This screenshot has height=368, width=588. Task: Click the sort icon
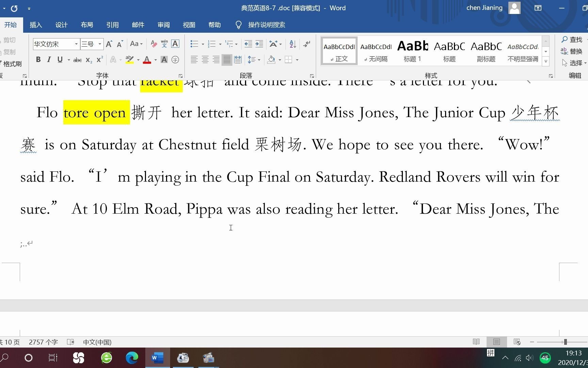(293, 44)
